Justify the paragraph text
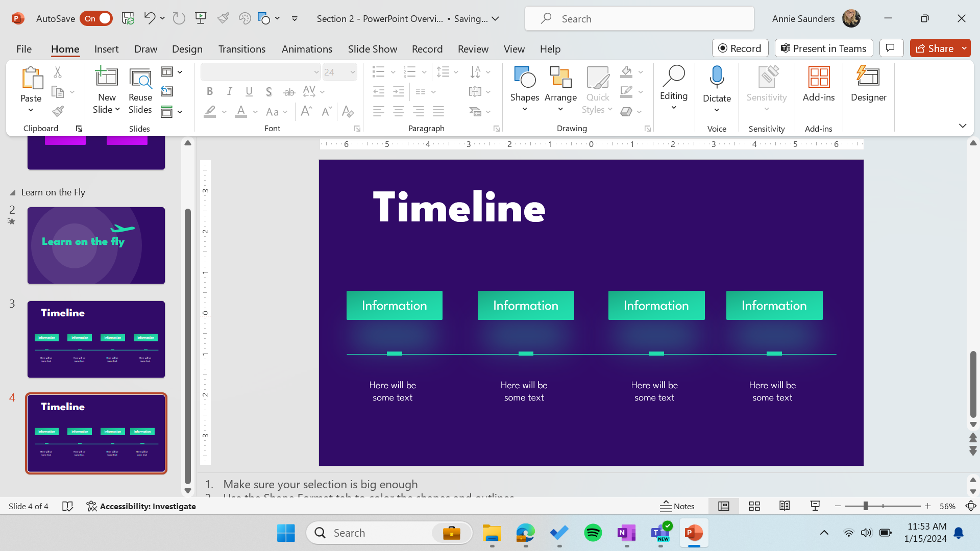The image size is (980, 551). pos(438,111)
